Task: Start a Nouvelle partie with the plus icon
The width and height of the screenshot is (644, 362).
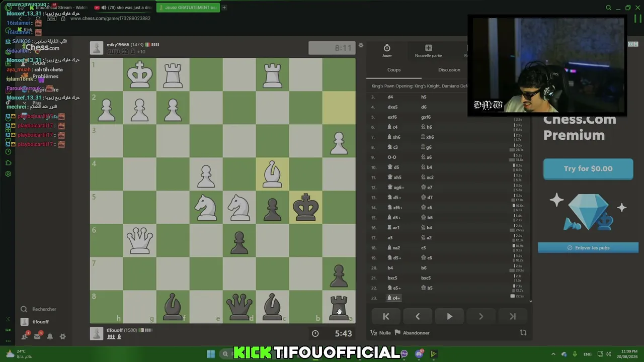Action: click(428, 48)
